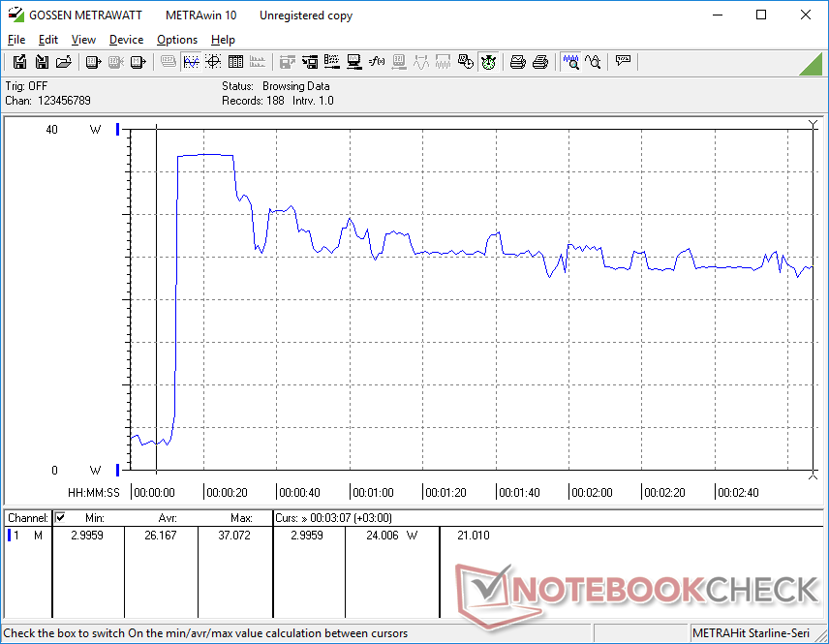
Task: Toggle the waveform zoom magnifier tool
Action: [x=570, y=62]
